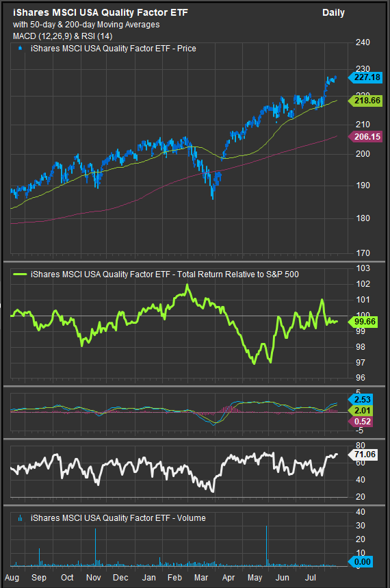Click the green relative return legend line

tap(20, 274)
